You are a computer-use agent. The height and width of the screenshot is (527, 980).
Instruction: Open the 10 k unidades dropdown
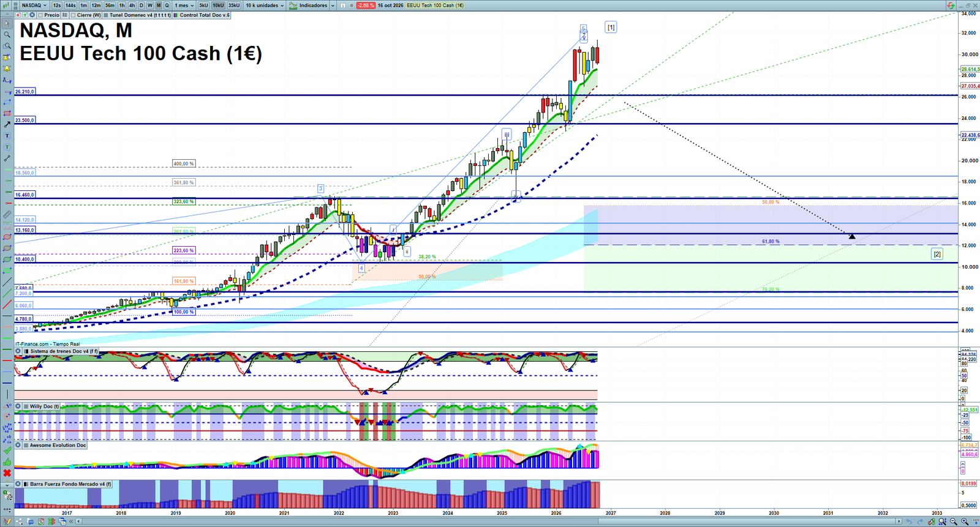(265, 6)
